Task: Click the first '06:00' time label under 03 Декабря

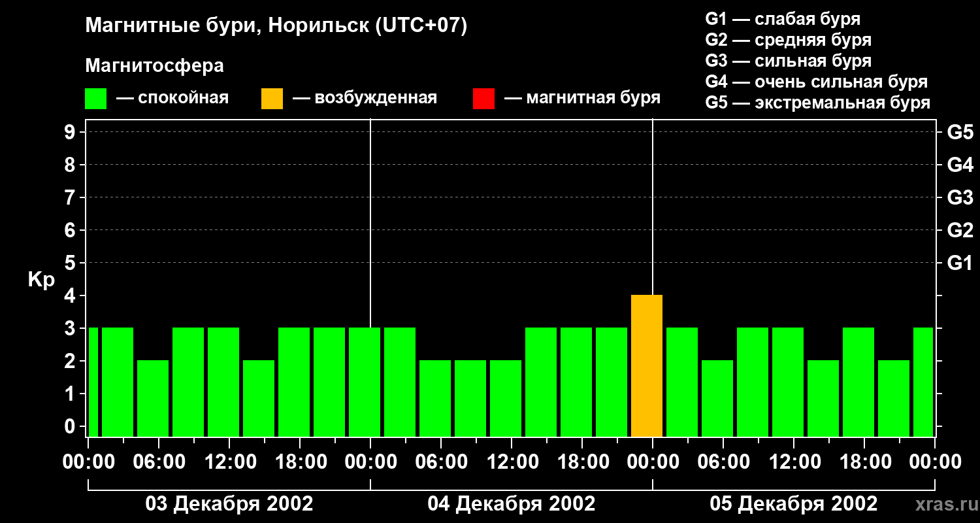Action: [159, 462]
